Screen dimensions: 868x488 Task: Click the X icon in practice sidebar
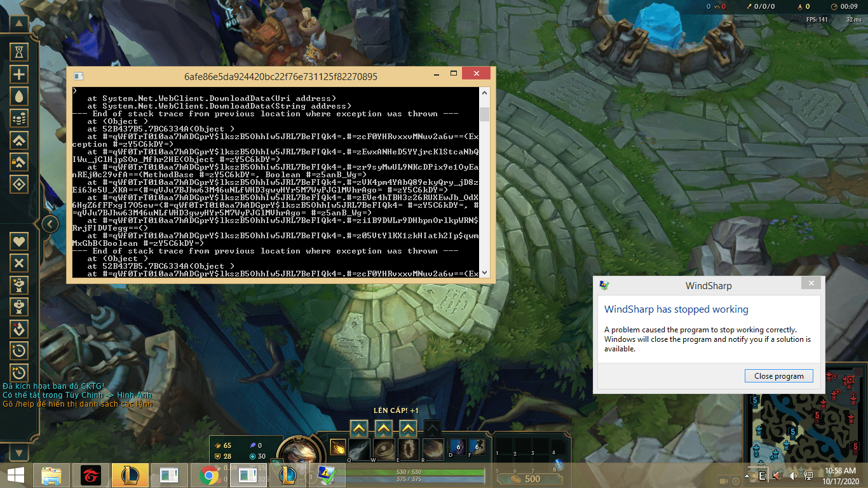point(20,263)
